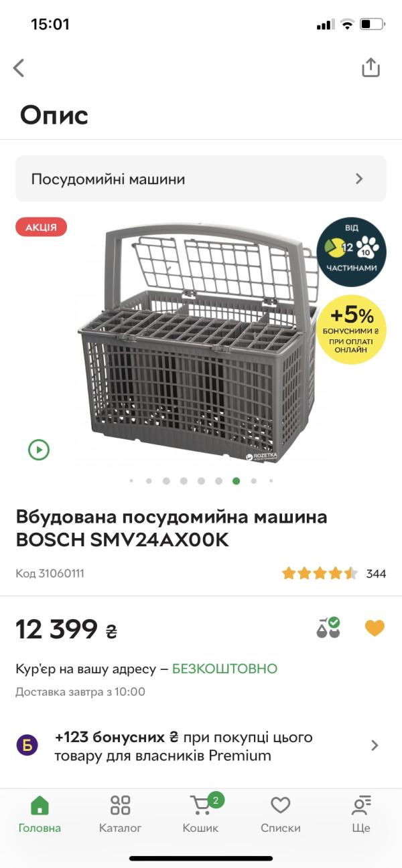Image resolution: width=402 pixels, height=868 pixels.
Task: Tap the payment in parts badge
Action: point(351,252)
